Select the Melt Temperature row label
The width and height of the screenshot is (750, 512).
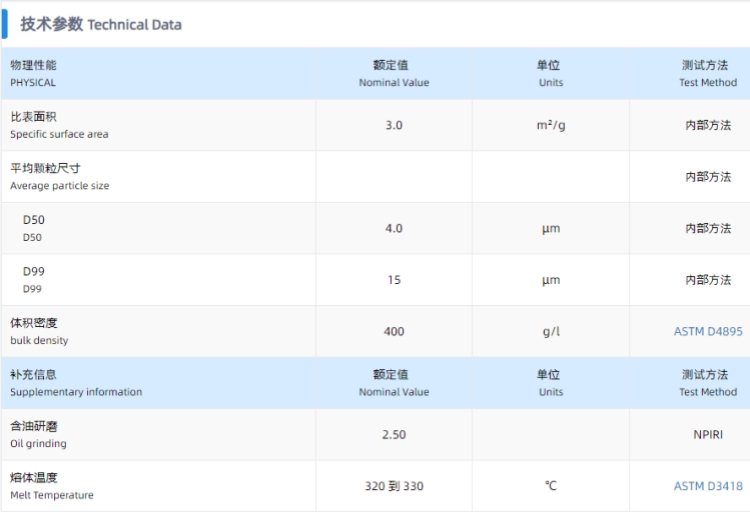tap(52, 486)
